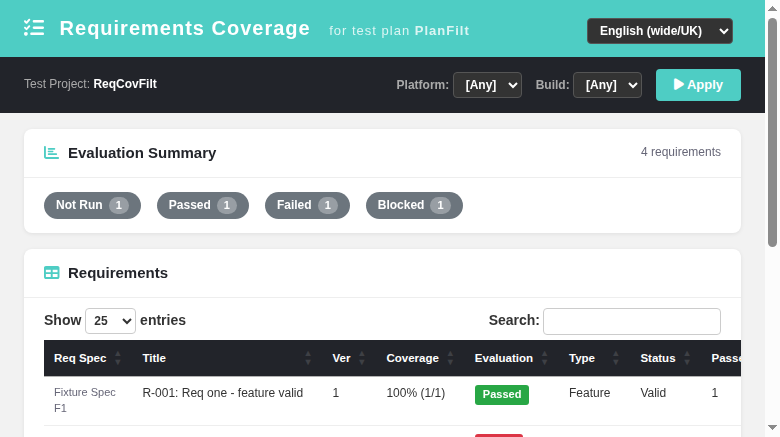The image size is (780, 437).
Task: Click the Passed column header
Action: [726, 358]
